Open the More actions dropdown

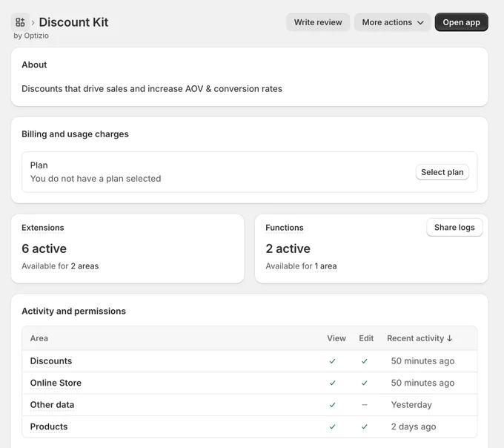click(x=392, y=22)
